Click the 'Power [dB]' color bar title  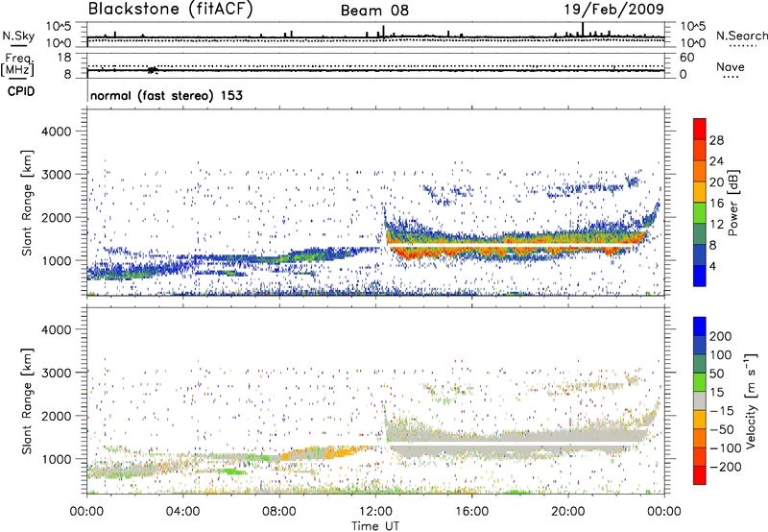(x=733, y=203)
